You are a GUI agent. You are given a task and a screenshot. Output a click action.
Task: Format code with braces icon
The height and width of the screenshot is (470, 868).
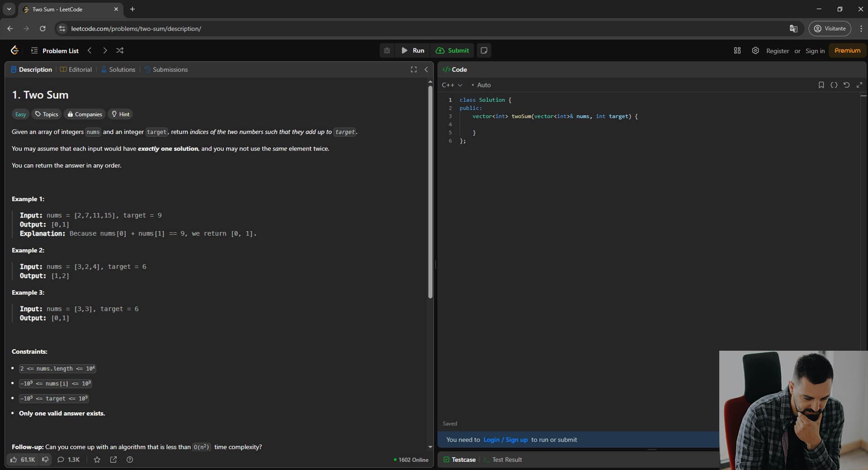pyautogui.click(x=834, y=85)
